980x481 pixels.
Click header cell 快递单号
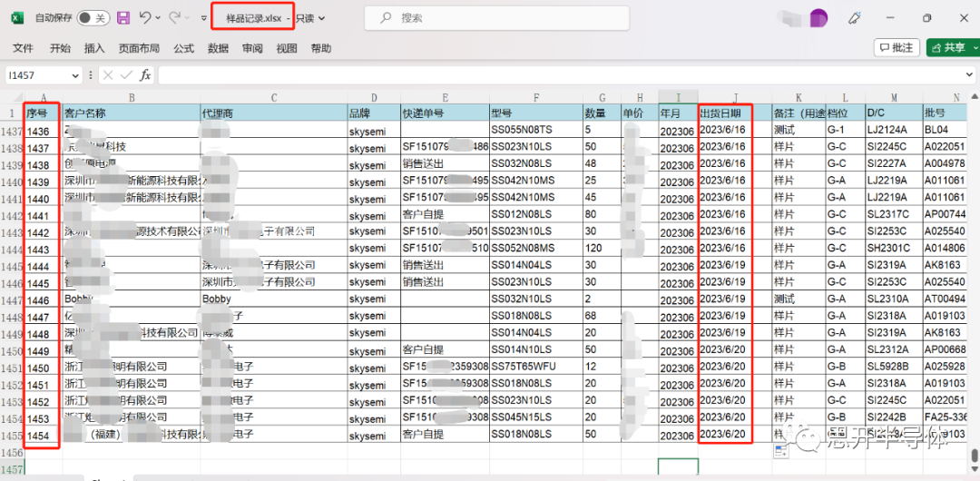445,113
